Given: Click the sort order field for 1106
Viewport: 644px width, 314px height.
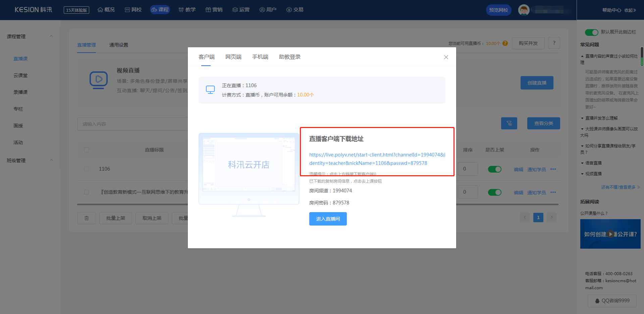Looking at the screenshot, I should click(468, 169).
